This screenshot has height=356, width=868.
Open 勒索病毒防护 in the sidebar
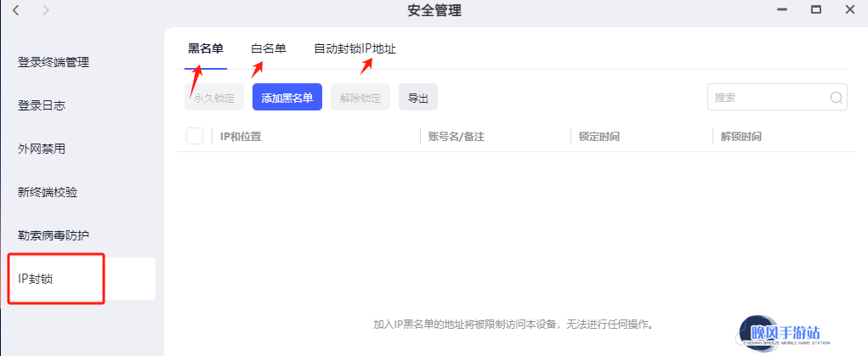(x=54, y=235)
